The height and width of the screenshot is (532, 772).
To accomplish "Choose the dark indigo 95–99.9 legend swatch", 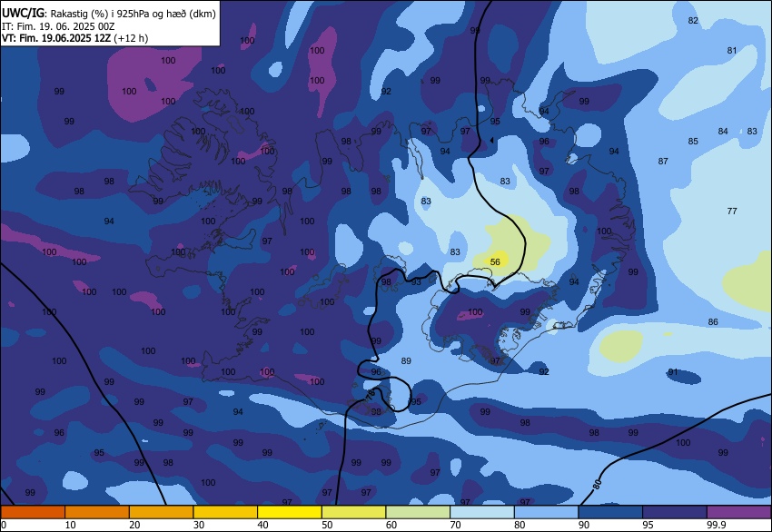I will pyautogui.click(x=675, y=512).
